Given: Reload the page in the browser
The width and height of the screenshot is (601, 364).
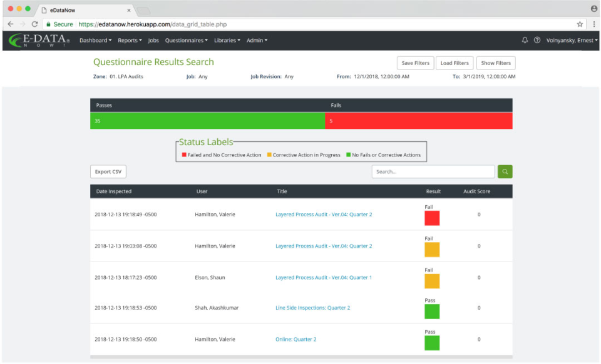Looking at the screenshot, I should (34, 24).
